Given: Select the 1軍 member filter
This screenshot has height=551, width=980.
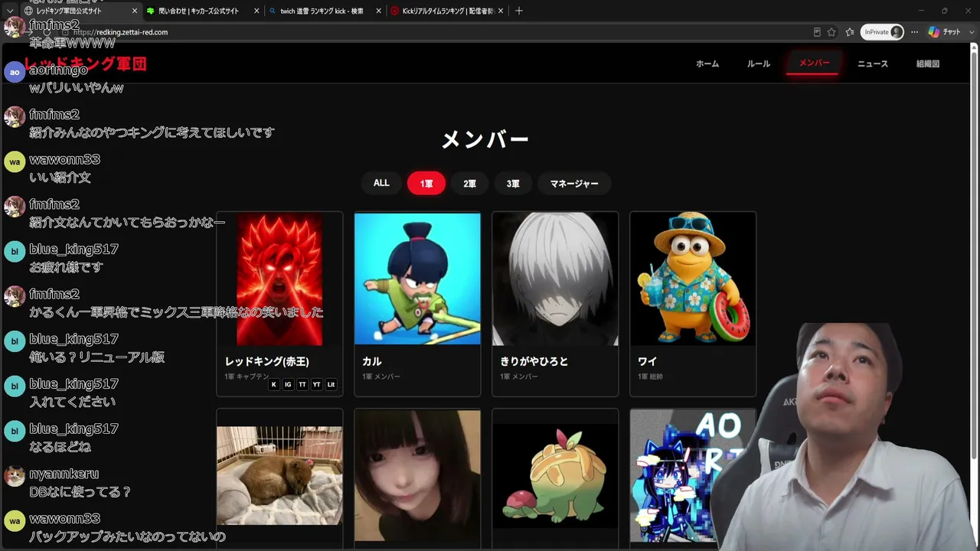Looking at the screenshot, I should pos(426,184).
